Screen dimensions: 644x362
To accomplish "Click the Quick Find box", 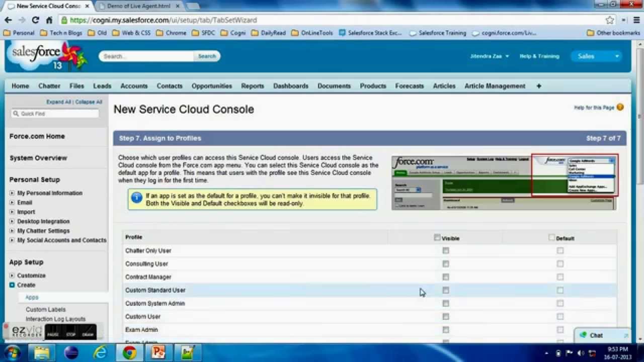I will [x=55, y=114].
